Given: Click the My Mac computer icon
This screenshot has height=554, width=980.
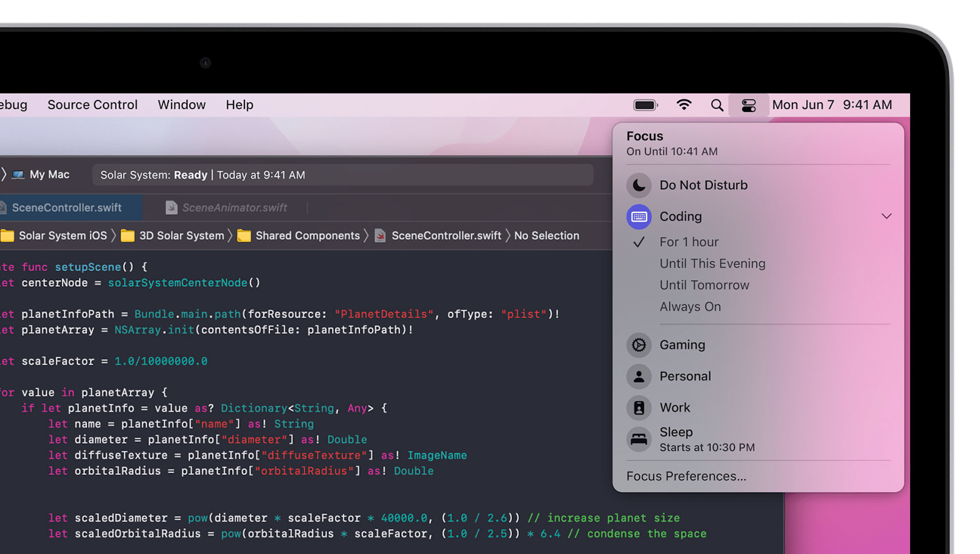Looking at the screenshot, I should point(18,175).
